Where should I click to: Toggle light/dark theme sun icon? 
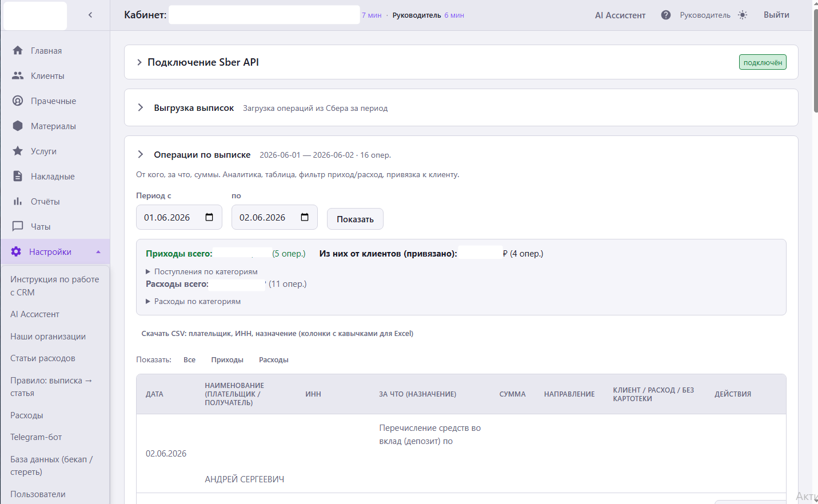coord(743,15)
